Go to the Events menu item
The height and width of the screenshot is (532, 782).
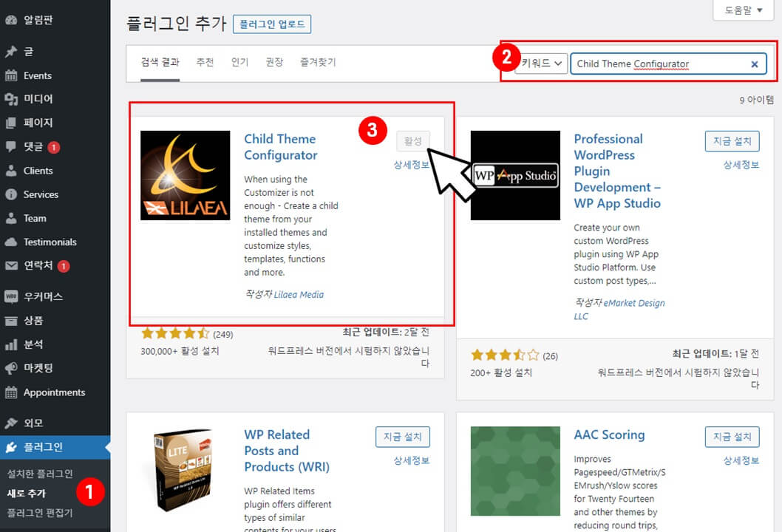(55, 75)
